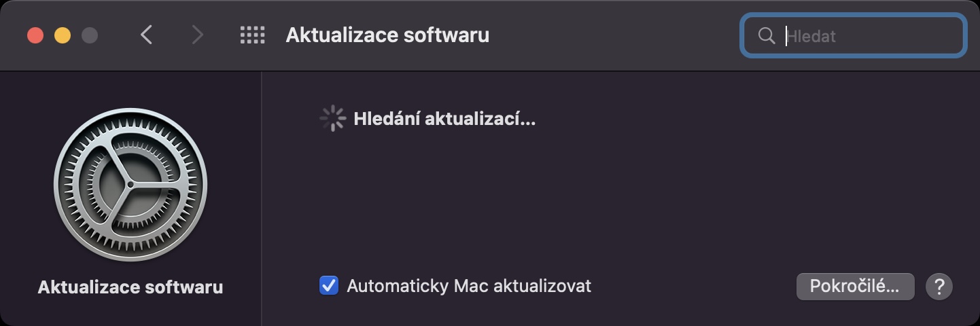
Task: Uncheck the automatic Mac update checkbox
Action: coord(329,286)
